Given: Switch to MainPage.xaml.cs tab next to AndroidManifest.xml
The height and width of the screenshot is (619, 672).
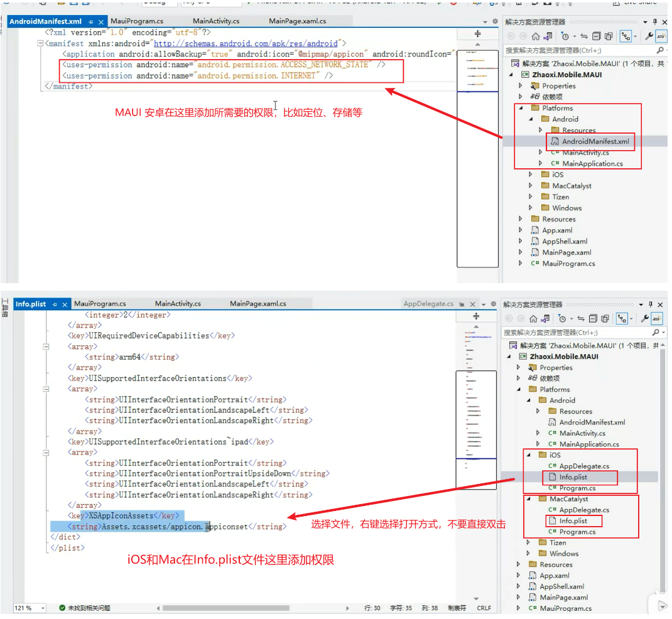Looking at the screenshot, I should point(298,21).
